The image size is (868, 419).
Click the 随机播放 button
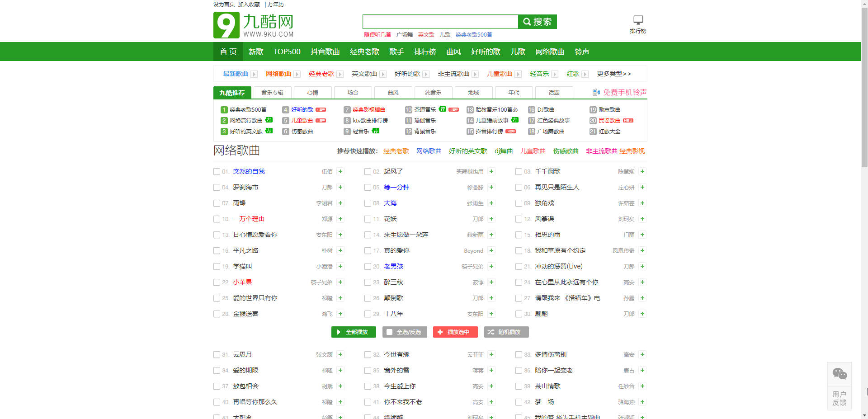click(x=506, y=332)
